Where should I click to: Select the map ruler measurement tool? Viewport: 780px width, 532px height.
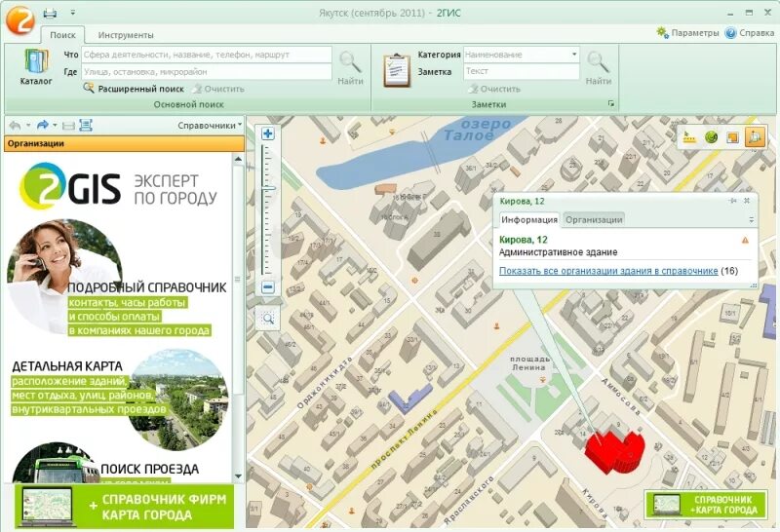[689, 136]
